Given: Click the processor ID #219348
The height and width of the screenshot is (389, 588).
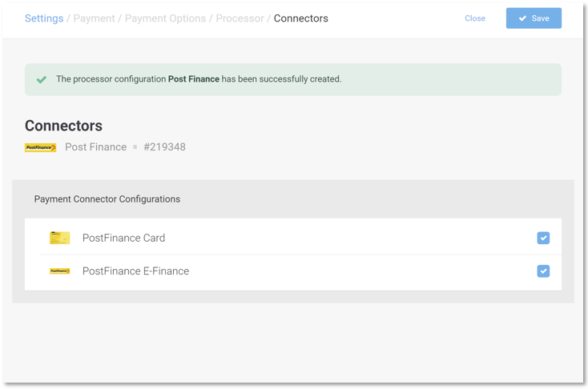Looking at the screenshot, I should click(x=164, y=147).
